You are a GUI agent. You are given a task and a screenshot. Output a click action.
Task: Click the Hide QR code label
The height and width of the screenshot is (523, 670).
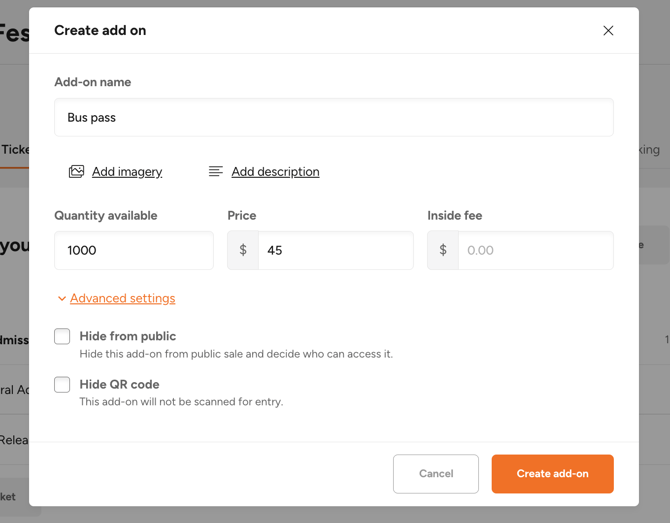119,384
